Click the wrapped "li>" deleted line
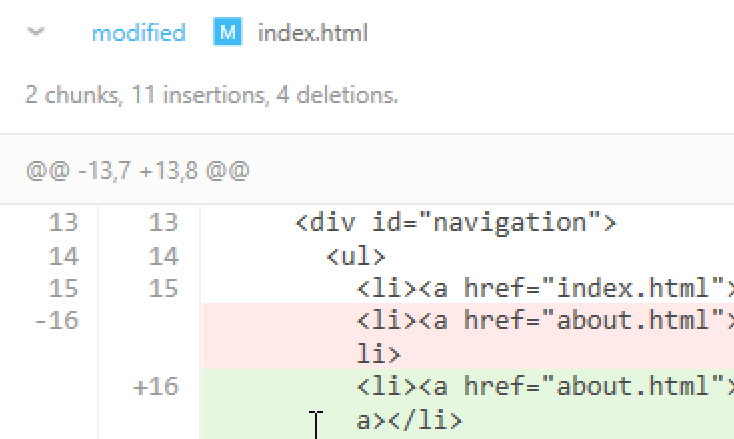This screenshot has height=439, width=734. click(x=378, y=354)
